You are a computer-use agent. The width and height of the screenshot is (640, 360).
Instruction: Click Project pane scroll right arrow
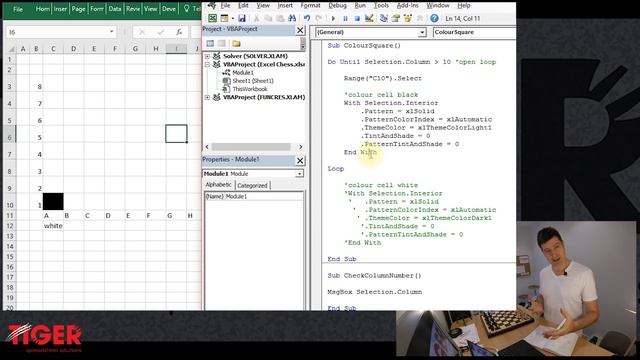coord(301,147)
